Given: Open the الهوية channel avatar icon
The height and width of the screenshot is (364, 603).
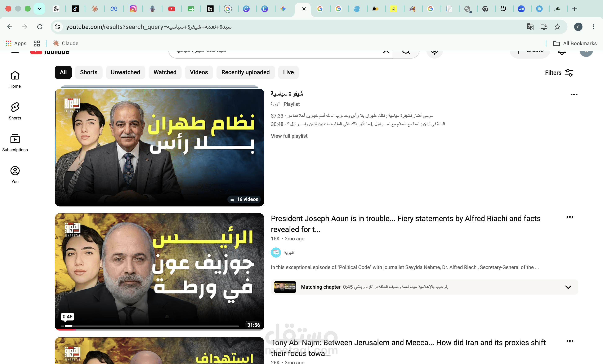Looking at the screenshot, I should [x=276, y=252].
